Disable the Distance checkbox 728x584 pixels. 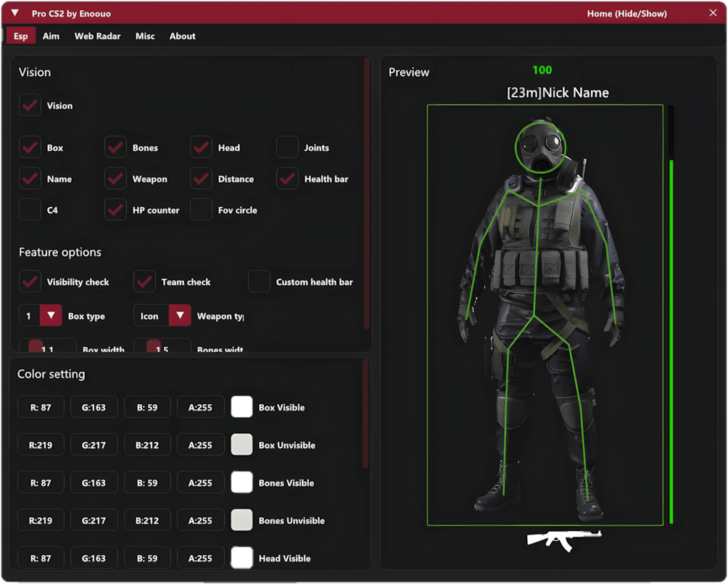(x=201, y=179)
